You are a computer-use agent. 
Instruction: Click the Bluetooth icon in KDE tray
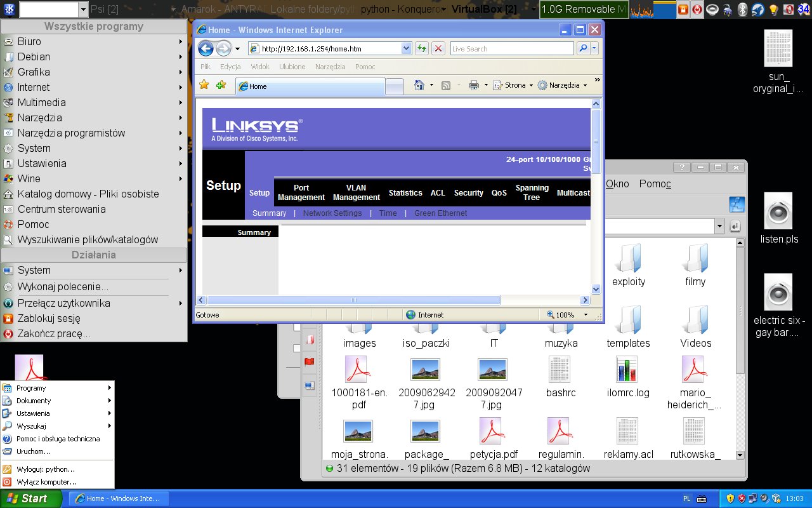(x=742, y=10)
